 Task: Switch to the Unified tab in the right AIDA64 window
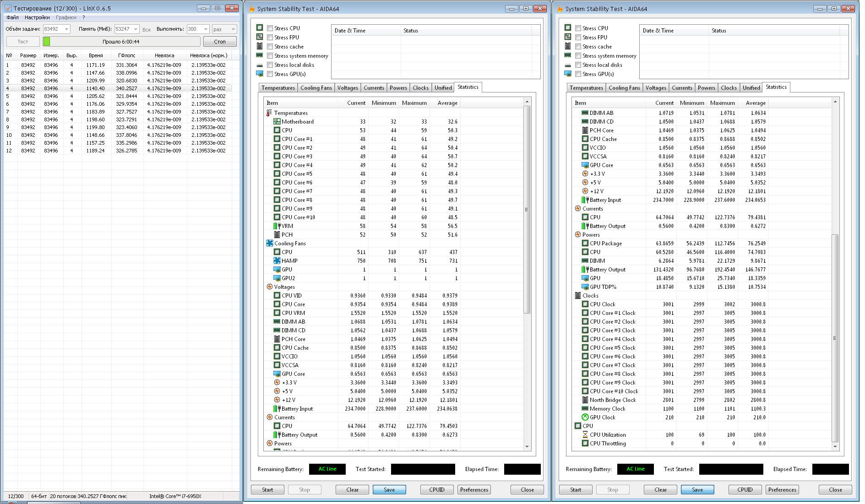coord(751,88)
